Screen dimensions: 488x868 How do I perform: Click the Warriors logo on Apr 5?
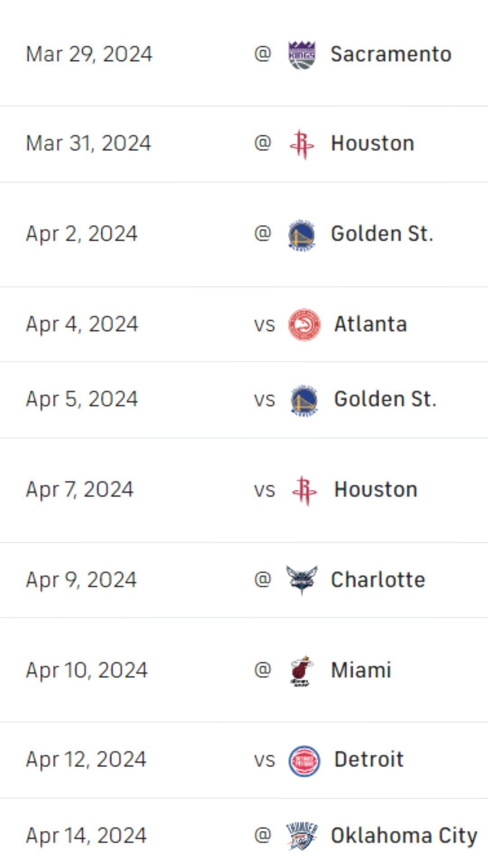304,400
